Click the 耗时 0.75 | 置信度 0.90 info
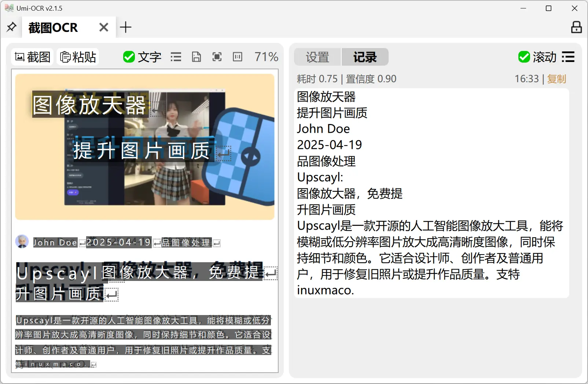 point(346,79)
